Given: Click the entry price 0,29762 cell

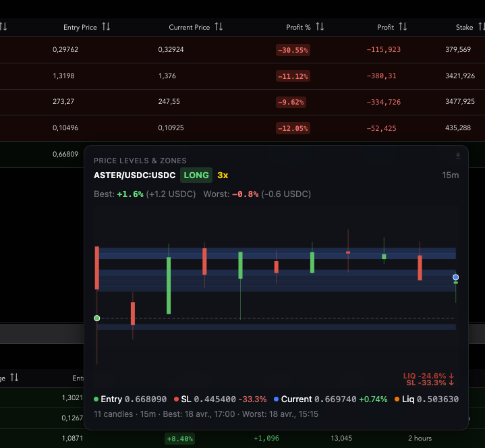Looking at the screenshot, I should 65,49.
